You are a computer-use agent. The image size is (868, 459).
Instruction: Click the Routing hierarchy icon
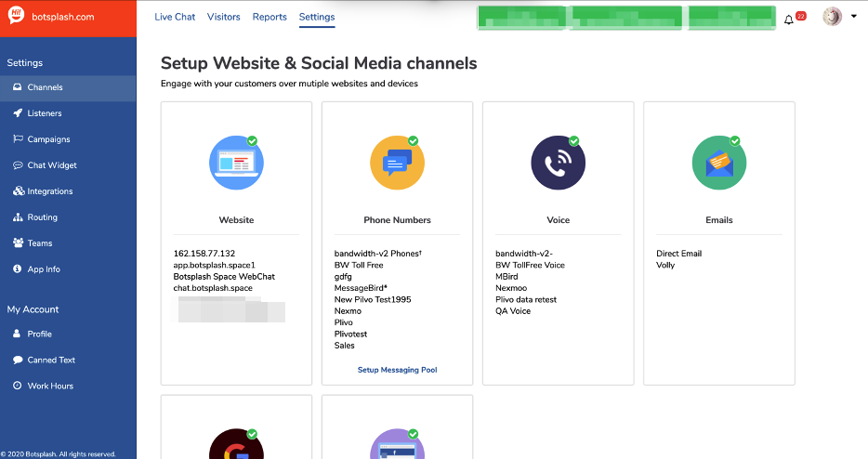pos(18,217)
